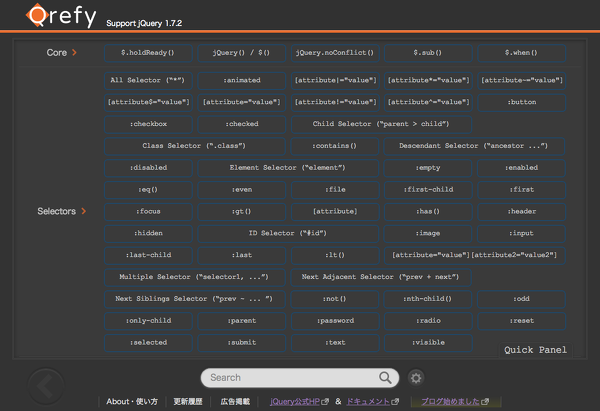Select the :file entry
600x411 pixels.
[335, 189]
